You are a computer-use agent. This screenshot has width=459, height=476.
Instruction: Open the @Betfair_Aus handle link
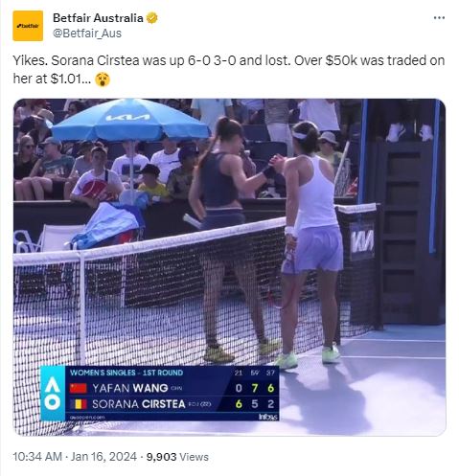click(x=87, y=34)
